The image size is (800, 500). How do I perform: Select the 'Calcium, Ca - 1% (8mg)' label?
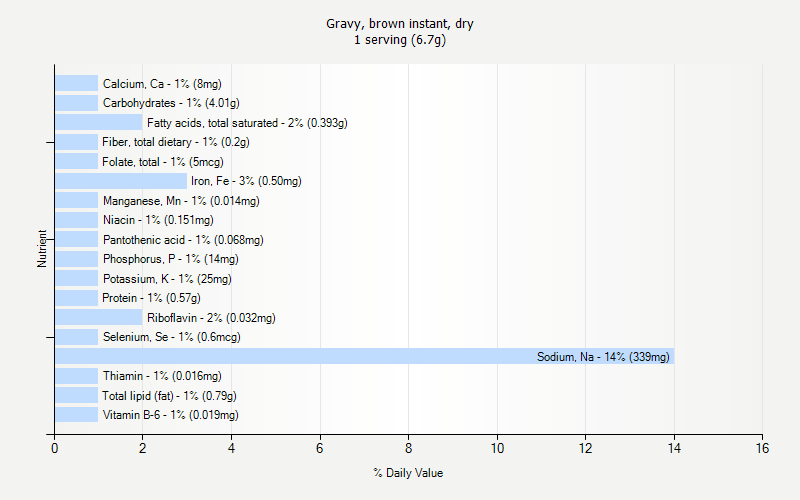(162, 84)
